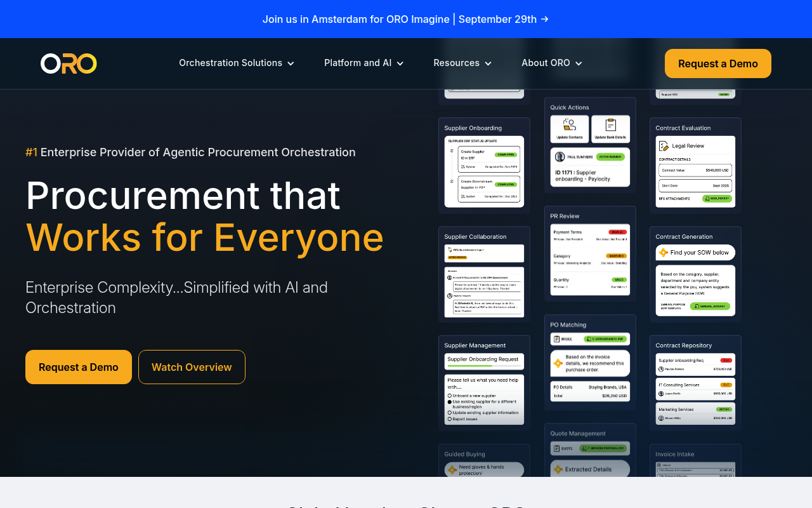Click the red badge on 'Supplier onboarding Req'
Image resolution: width=812 pixels, height=508 pixels.
(726, 360)
